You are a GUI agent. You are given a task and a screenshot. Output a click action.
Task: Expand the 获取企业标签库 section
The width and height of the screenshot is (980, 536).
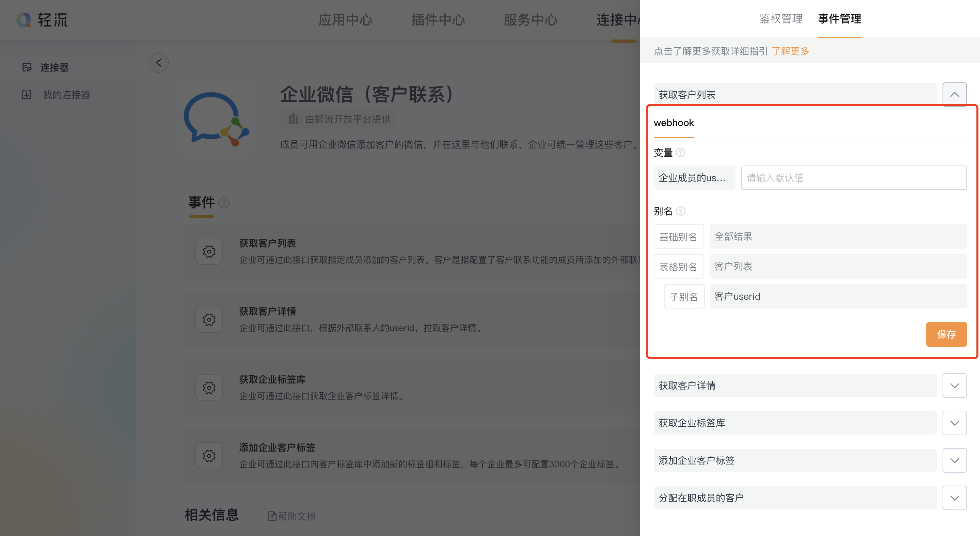(x=954, y=423)
